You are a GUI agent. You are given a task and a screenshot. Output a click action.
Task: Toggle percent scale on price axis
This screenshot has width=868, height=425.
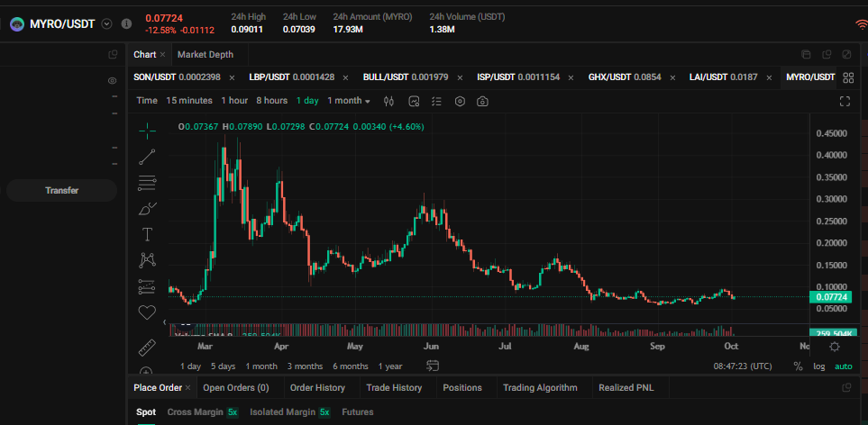pos(798,366)
